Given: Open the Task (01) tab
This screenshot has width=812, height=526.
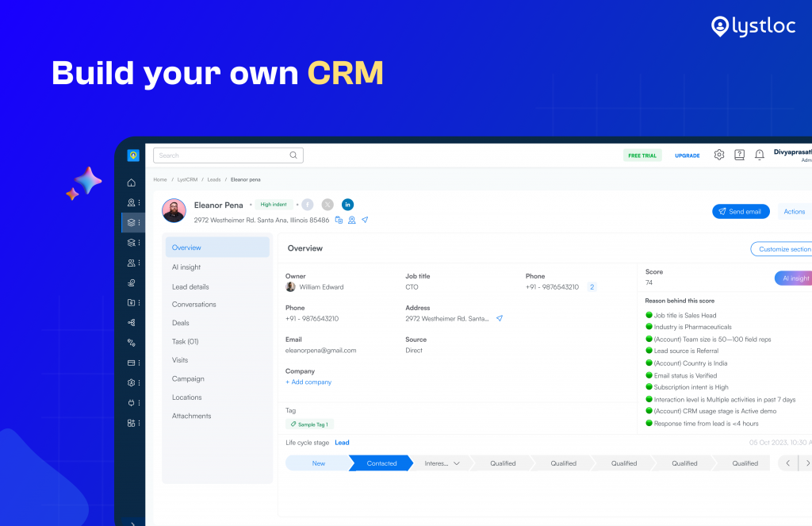Looking at the screenshot, I should pyautogui.click(x=186, y=341).
